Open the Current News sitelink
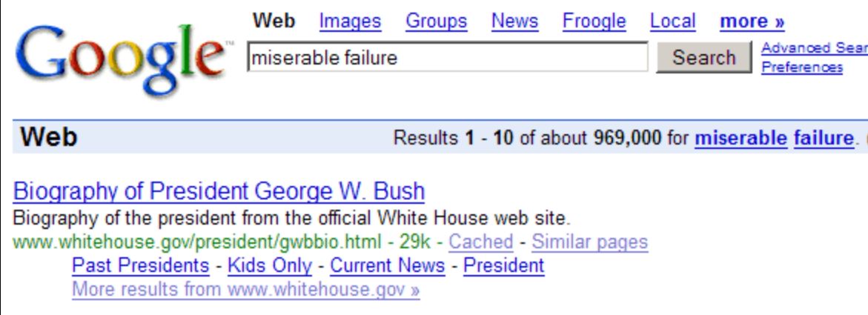 (x=388, y=266)
